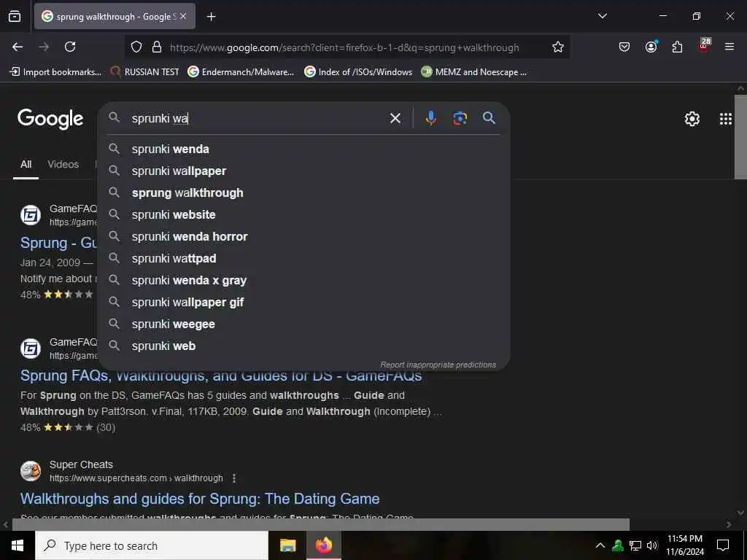Open the tracking protection shield

[136, 47]
